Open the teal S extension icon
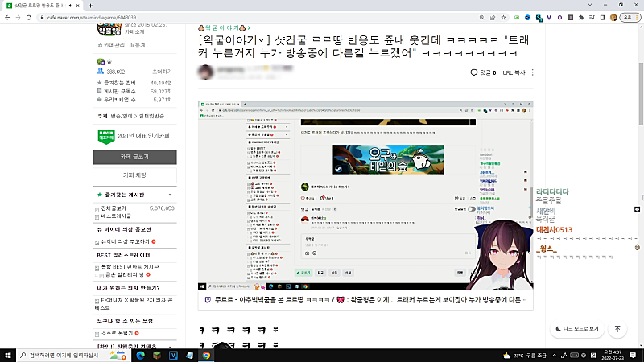This screenshot has height=362, width=644. click(539, 18)
